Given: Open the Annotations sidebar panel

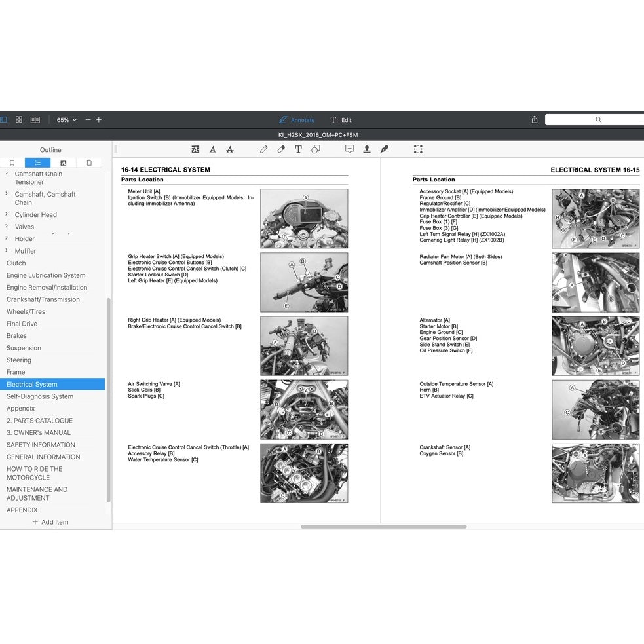Looking at the screenshot, I should tap(63, 162).
